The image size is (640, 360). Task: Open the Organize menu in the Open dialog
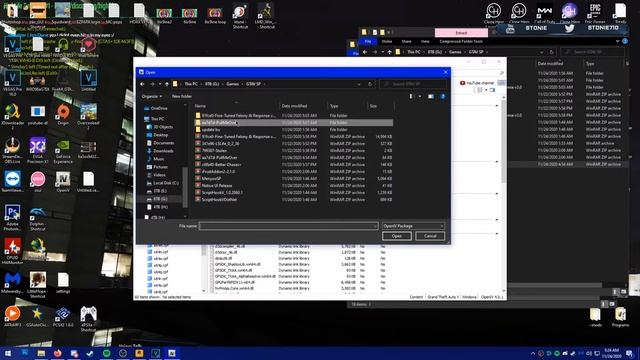tap(151, 96)
